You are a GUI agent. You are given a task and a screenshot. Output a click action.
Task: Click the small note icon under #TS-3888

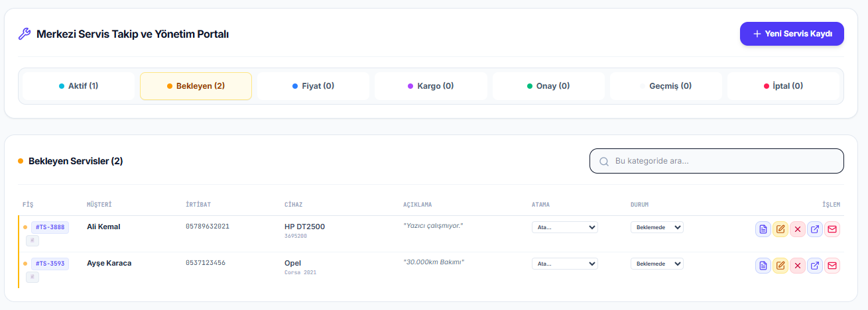32,240
